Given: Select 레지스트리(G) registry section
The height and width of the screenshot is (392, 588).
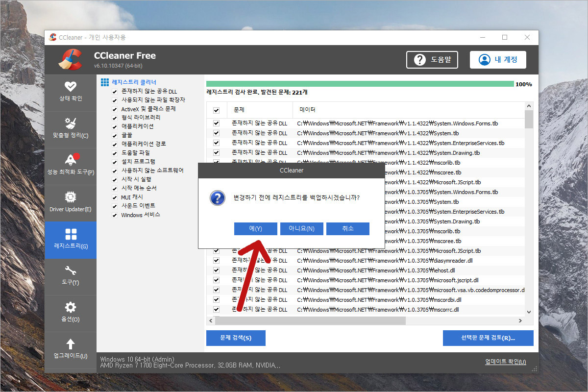Looking at the screenshot, I should [71, 240].
